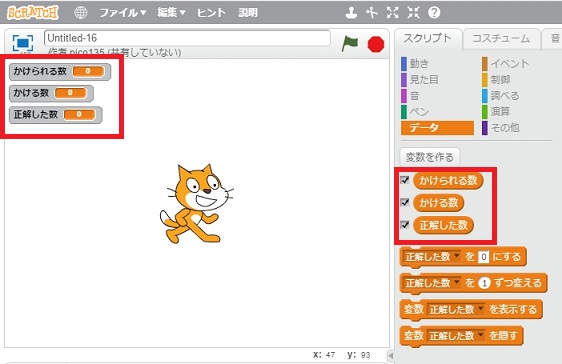Switch to the スクリプト tab
Viewport: 562px width, 364px height.
[428, 39]
